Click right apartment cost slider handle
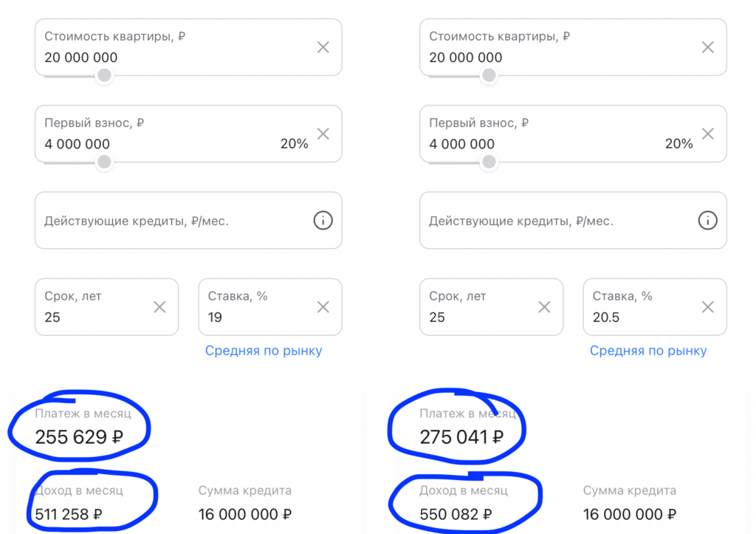The width and height of the screenshot is (756, 534). (488, 75)
